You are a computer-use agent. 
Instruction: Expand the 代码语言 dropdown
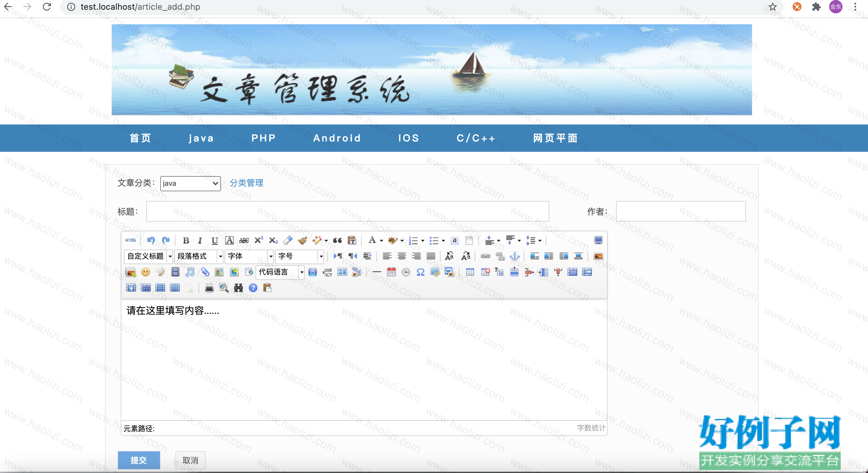[302, 272]
